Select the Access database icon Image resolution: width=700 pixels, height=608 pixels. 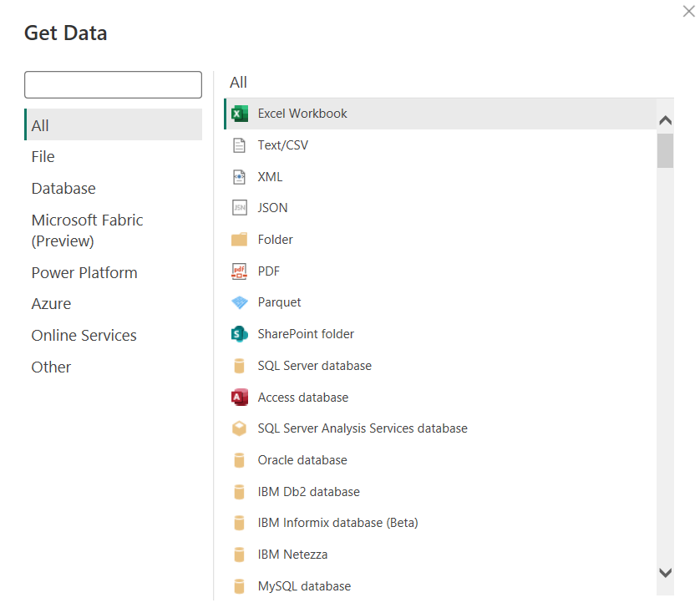tap(240, 398)
